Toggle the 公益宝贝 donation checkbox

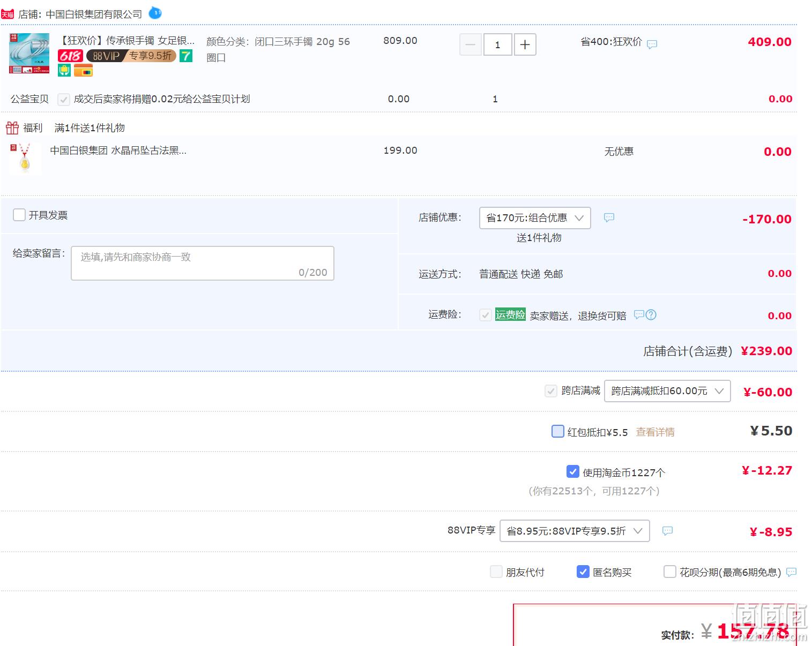point(64,99)
